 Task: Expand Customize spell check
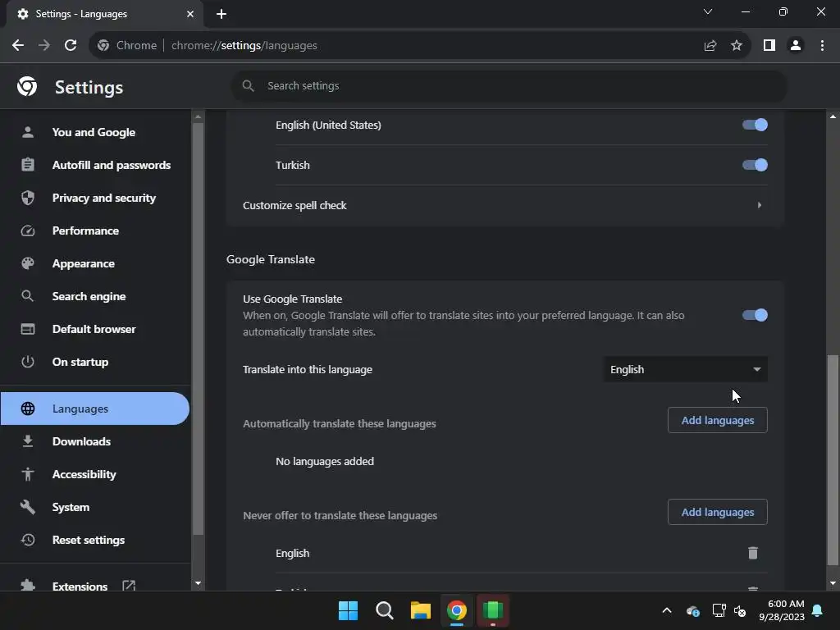(505, 205)
